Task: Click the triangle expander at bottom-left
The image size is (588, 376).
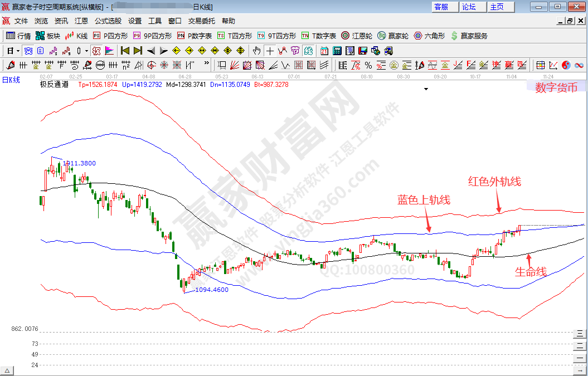Action: point(7,370)
